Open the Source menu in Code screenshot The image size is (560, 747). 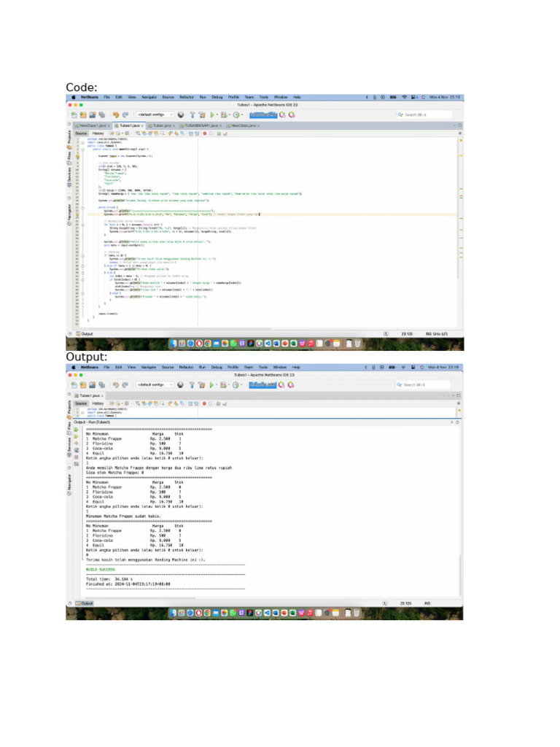(168, 97)
